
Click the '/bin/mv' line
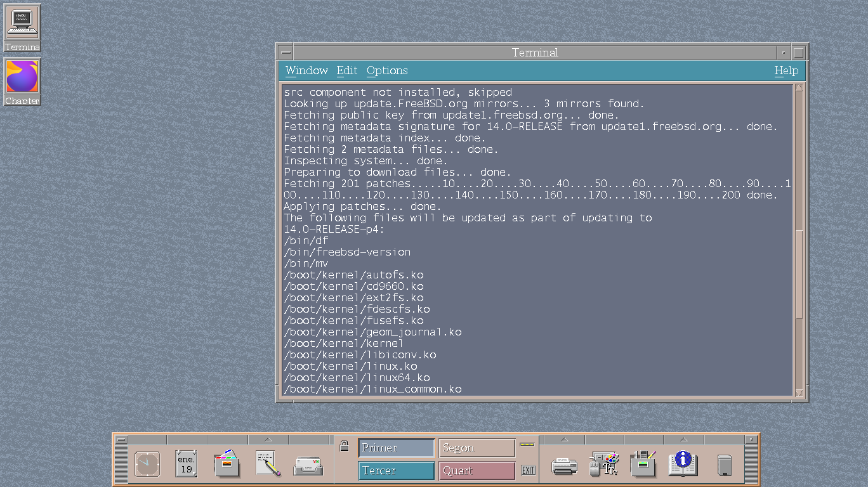click(306, 264)
